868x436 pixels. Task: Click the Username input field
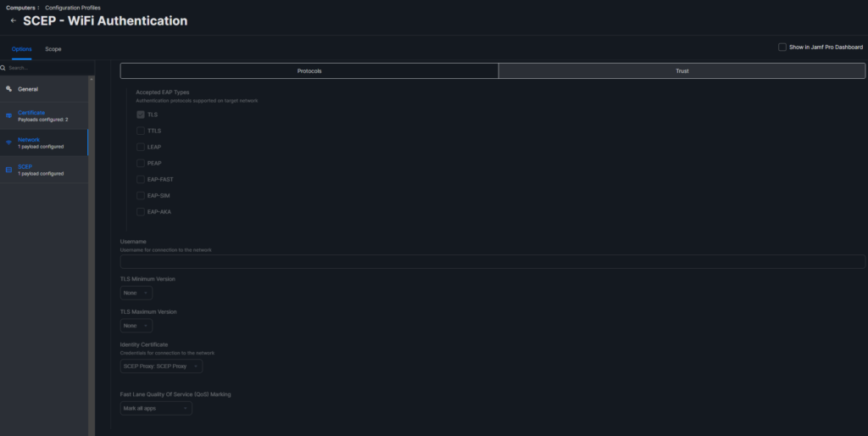click(x=492, y=261)
